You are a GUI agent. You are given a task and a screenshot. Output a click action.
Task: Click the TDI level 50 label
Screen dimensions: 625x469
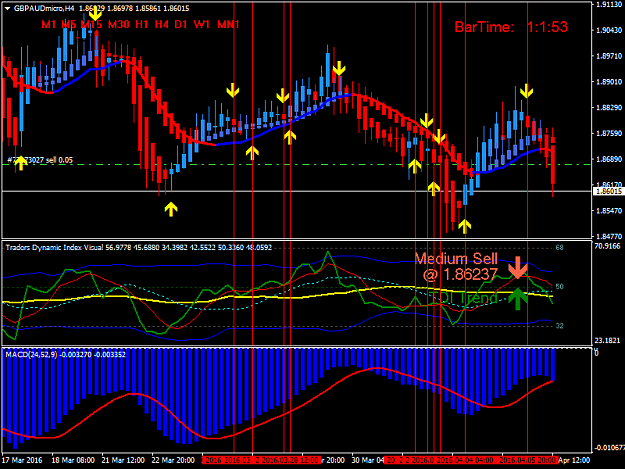[x=559, y=287]
